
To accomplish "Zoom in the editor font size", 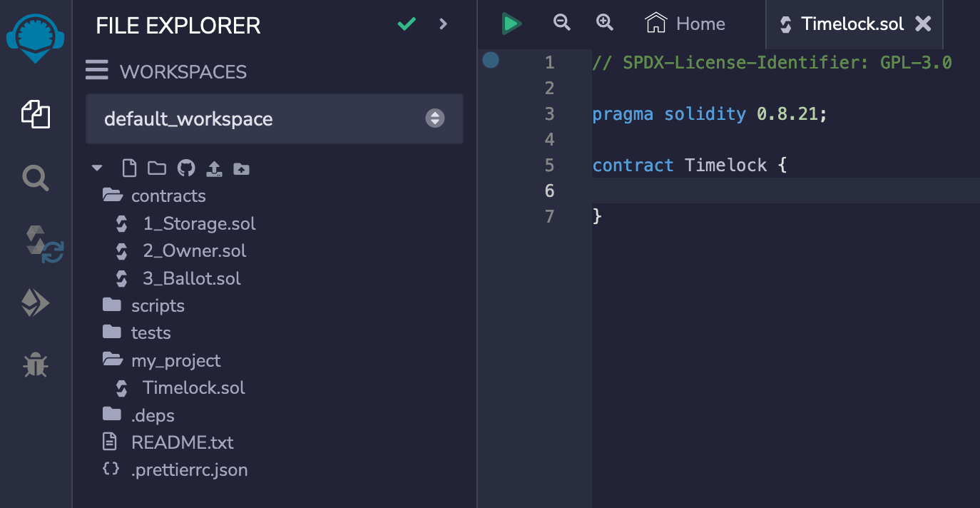I will pos(605,23).
